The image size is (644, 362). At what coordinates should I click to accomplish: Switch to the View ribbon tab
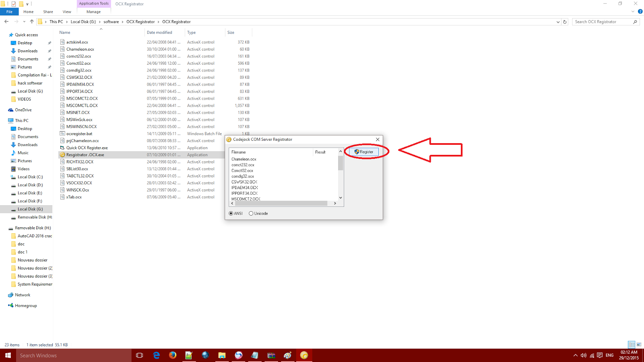(67, 12)
